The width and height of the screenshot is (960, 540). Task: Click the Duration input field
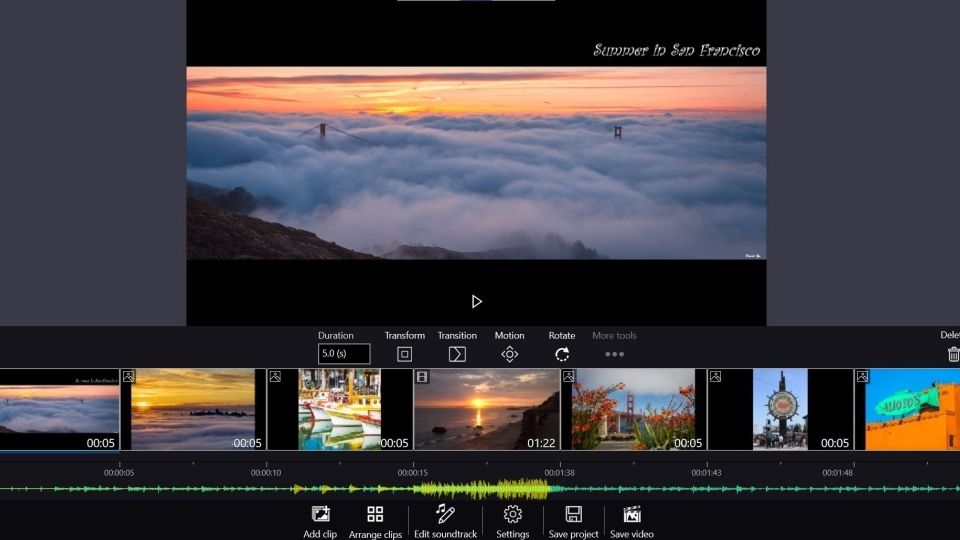pos(344,354)
